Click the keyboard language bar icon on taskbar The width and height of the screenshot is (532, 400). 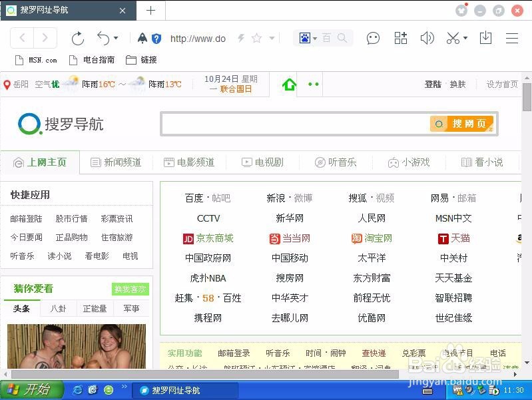point(427,391)
